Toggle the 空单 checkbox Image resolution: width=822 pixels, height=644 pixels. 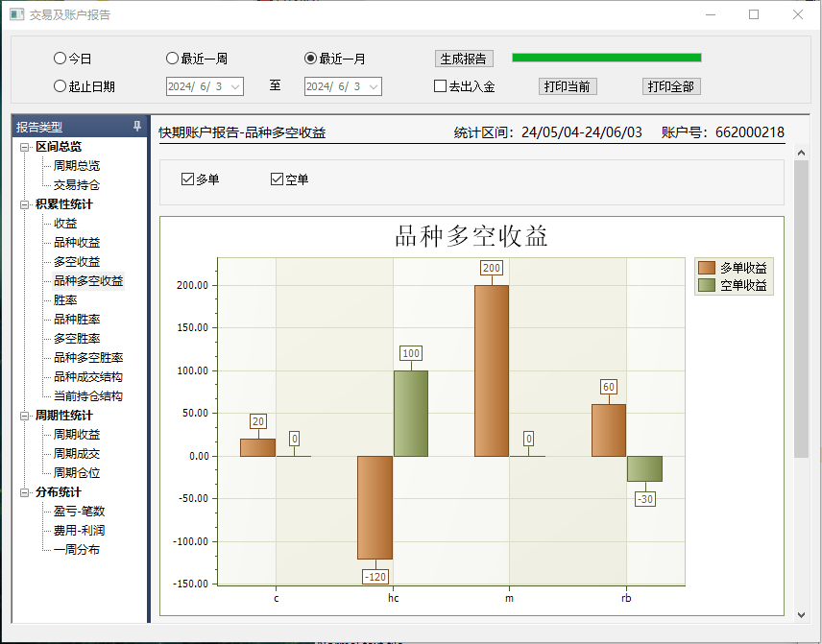point(278,179)
